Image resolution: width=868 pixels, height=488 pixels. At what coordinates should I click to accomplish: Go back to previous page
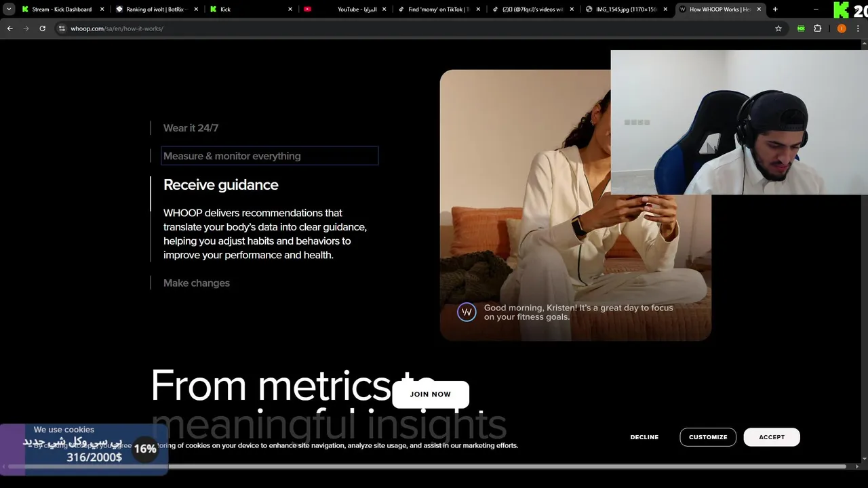pos(9,28)
